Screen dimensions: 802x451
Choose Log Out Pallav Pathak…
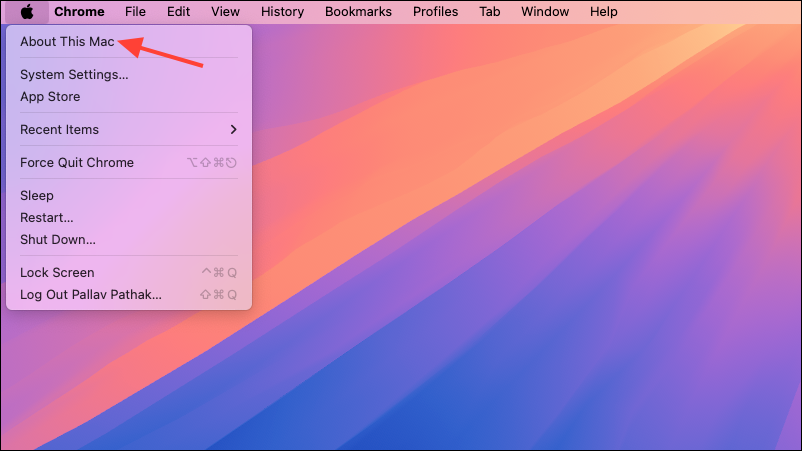click(129, 295)
